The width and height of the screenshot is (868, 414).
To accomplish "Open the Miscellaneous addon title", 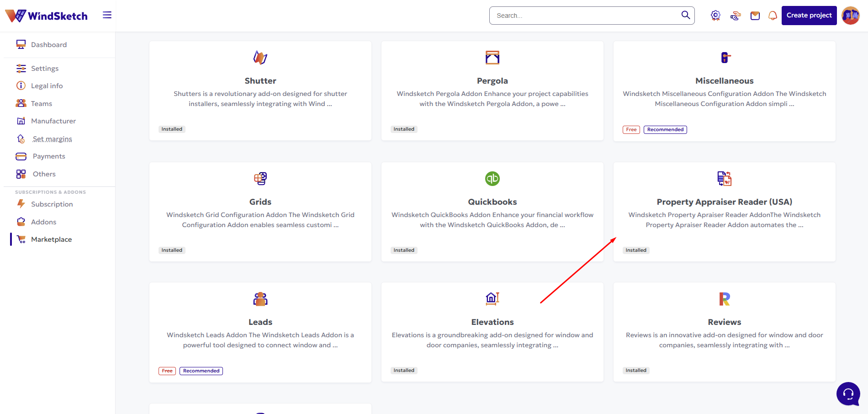I will [725, 81].
